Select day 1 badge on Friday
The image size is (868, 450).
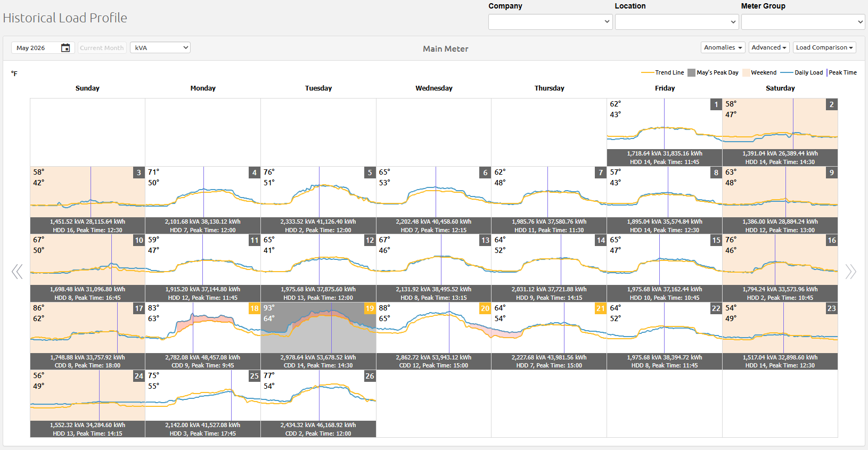tap(716, 104)
